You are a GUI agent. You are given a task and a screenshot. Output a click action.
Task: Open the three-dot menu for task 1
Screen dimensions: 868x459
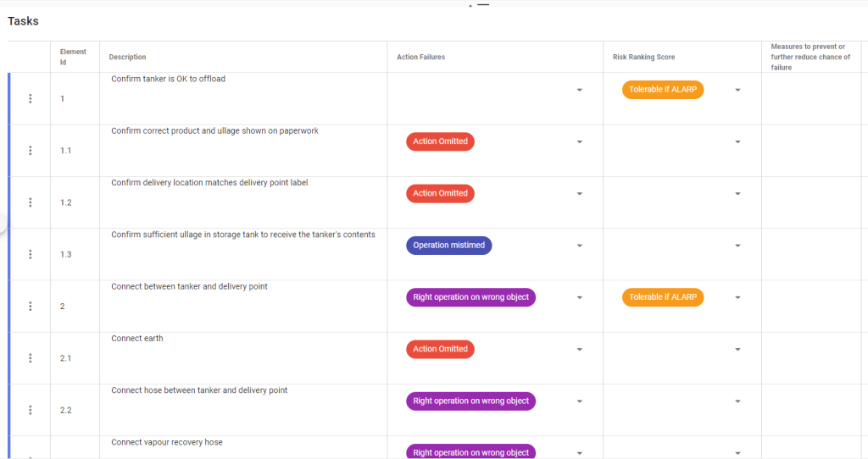[x=31, y=99]
